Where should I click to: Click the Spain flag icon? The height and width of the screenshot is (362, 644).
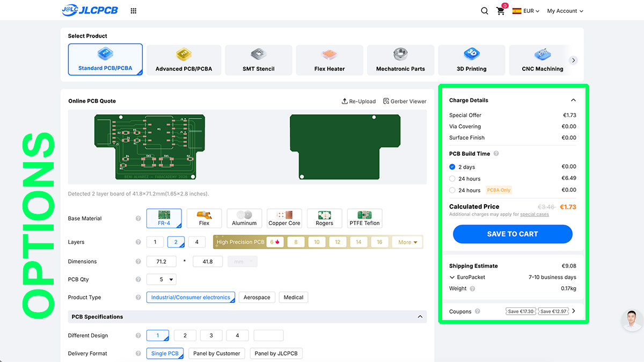coord(517,11)
